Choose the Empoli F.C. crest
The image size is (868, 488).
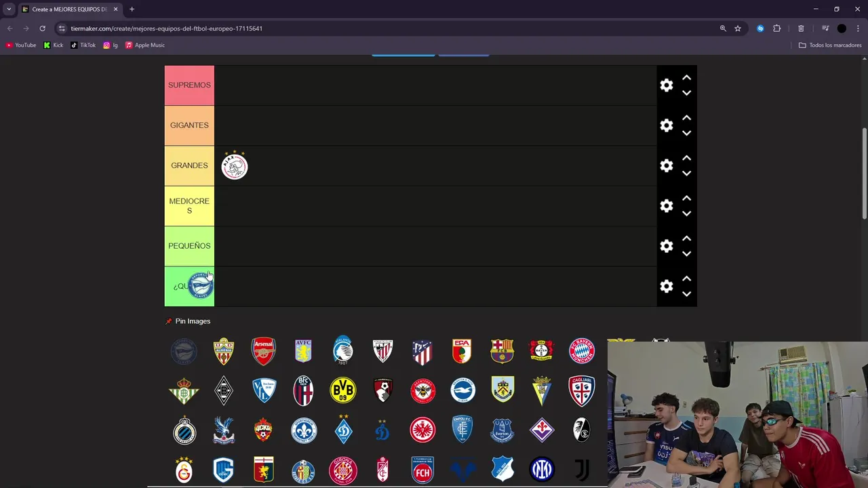pos(462,429)
